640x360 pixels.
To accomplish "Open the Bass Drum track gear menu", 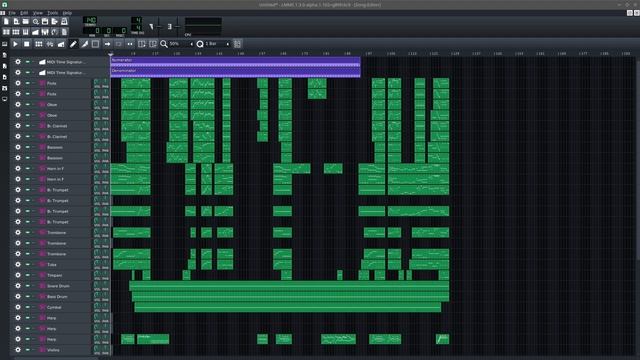I will click(18, 296).
